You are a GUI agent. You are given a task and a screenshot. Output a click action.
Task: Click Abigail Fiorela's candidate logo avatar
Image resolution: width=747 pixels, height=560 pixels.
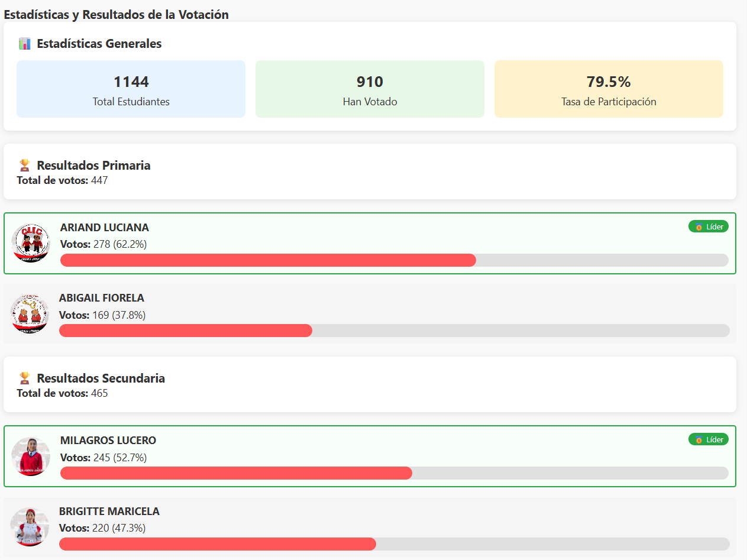pos(30,313)
